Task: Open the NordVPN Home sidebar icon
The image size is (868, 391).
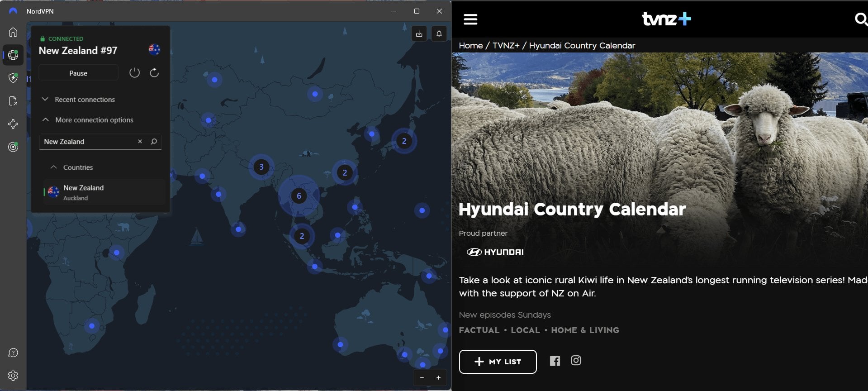Action: pyautogui.click(x=13, y=32)
